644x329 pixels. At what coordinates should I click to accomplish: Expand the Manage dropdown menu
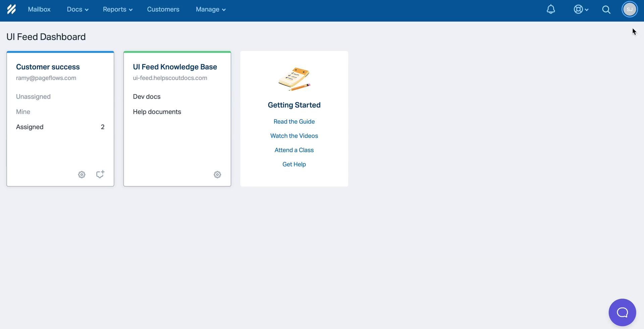210,9
